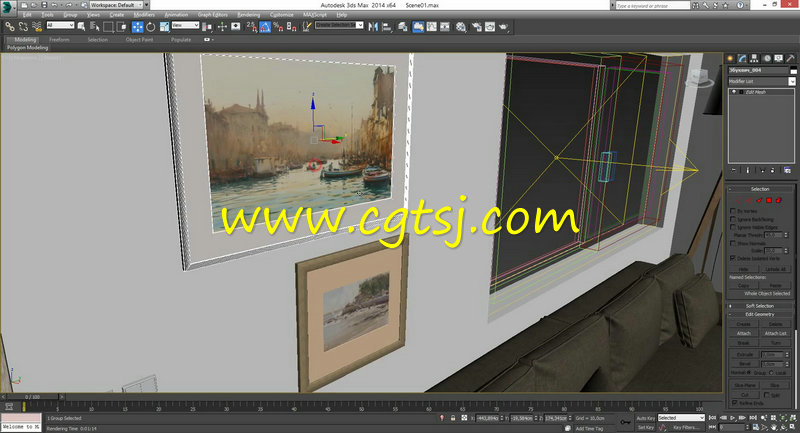The width and height of the screenshot is (800, 433).
Task: Open the Motion command panel tab
Action: point(766,59)
